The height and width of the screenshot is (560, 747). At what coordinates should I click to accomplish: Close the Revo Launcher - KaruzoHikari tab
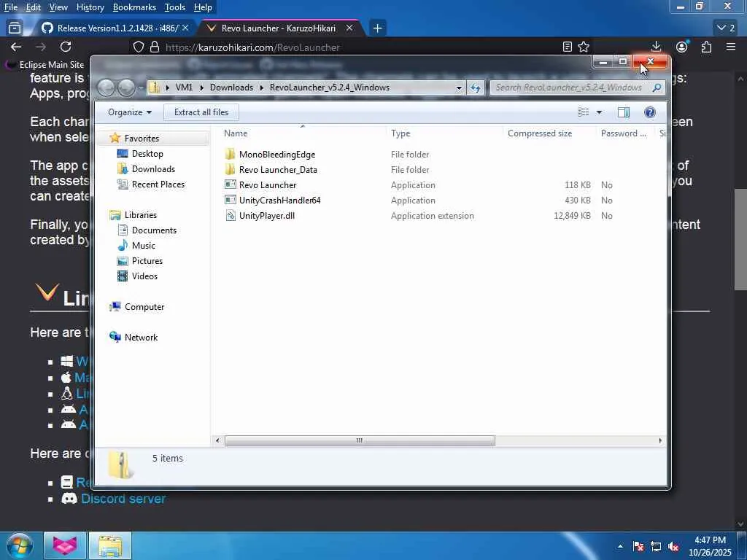point(349,28)
